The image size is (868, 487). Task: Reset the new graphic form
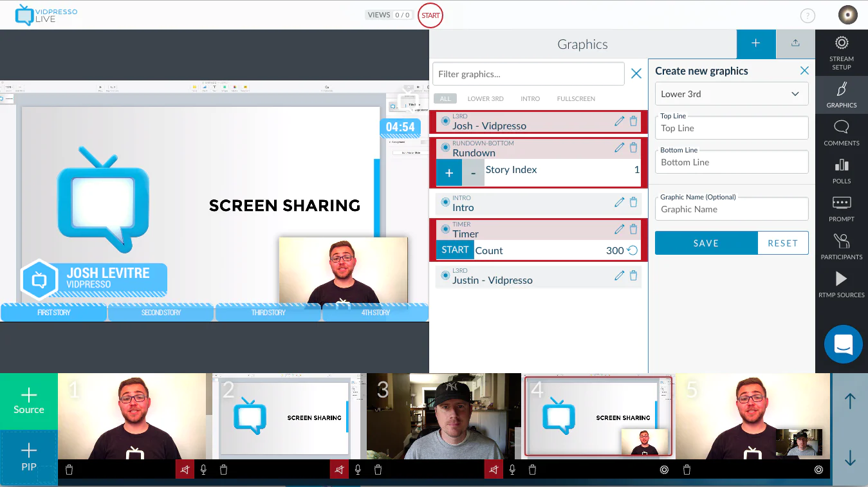783,243
